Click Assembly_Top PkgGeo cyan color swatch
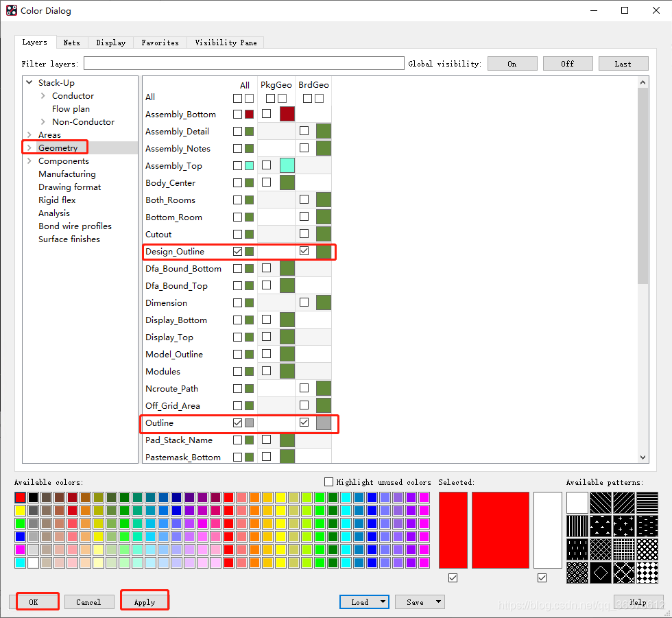The width and height of the screenshot is (672, 618). coord(287,165)
